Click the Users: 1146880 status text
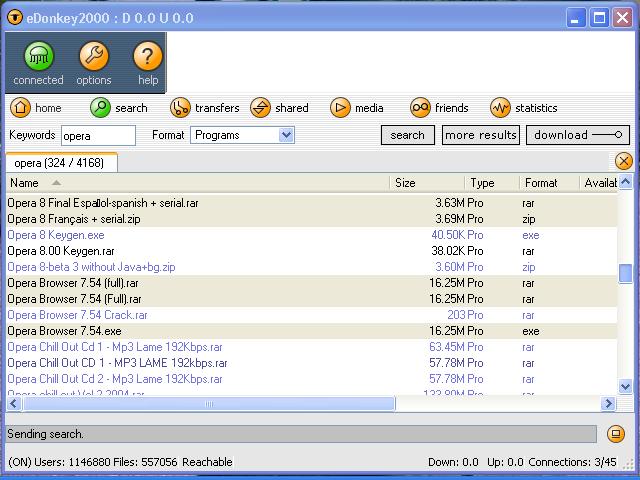This screenshot has width=640, height=480. coord(72,462)
